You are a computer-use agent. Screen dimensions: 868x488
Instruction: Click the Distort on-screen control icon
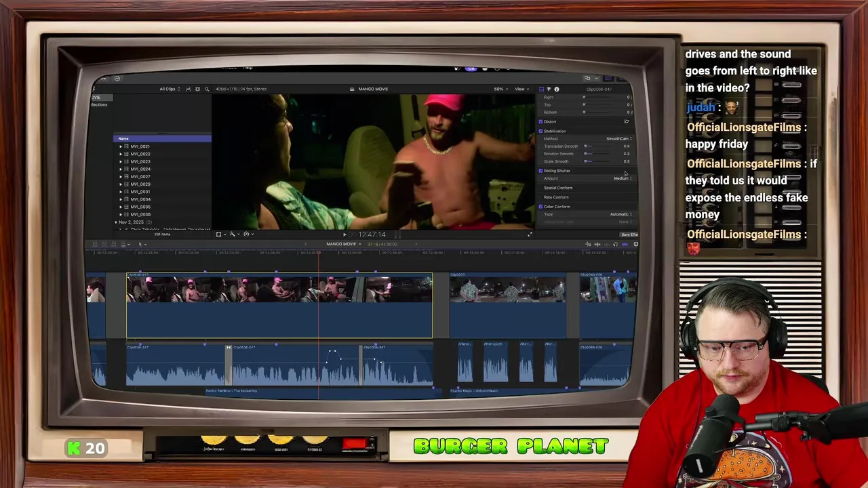(x=626, y=121)
